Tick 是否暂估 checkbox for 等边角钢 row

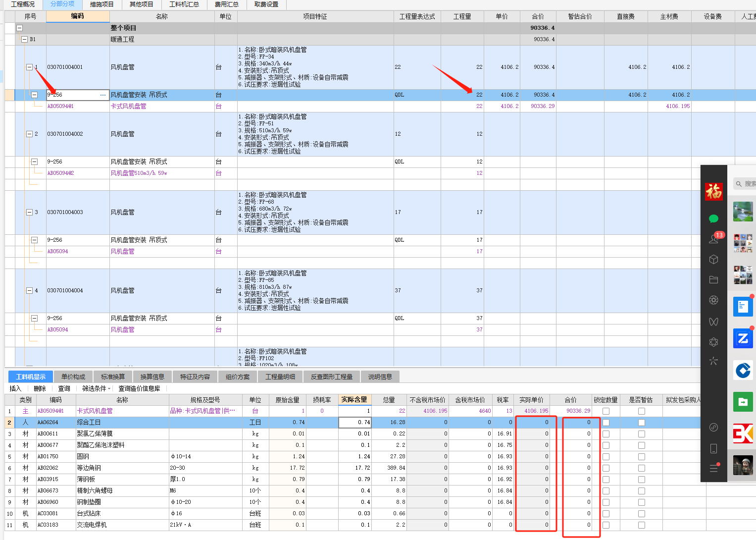click(x=642, y=468)
